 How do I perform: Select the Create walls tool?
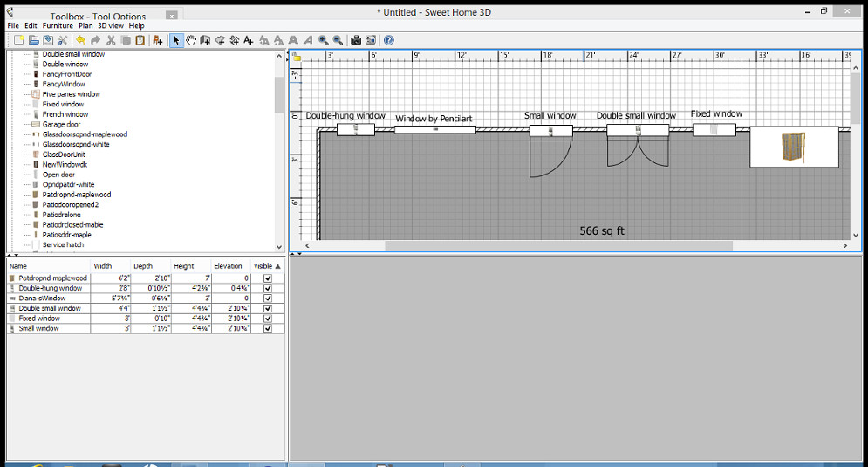pos(206,40)
